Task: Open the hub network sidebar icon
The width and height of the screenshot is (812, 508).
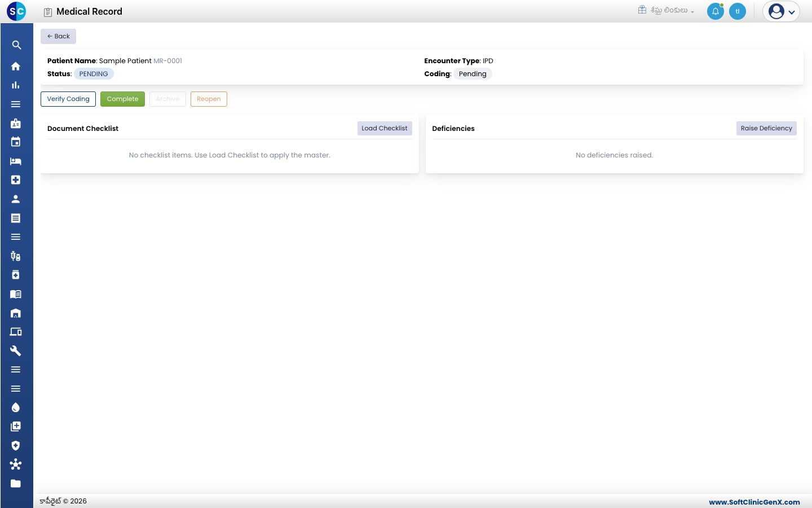Action: (16, 464)
